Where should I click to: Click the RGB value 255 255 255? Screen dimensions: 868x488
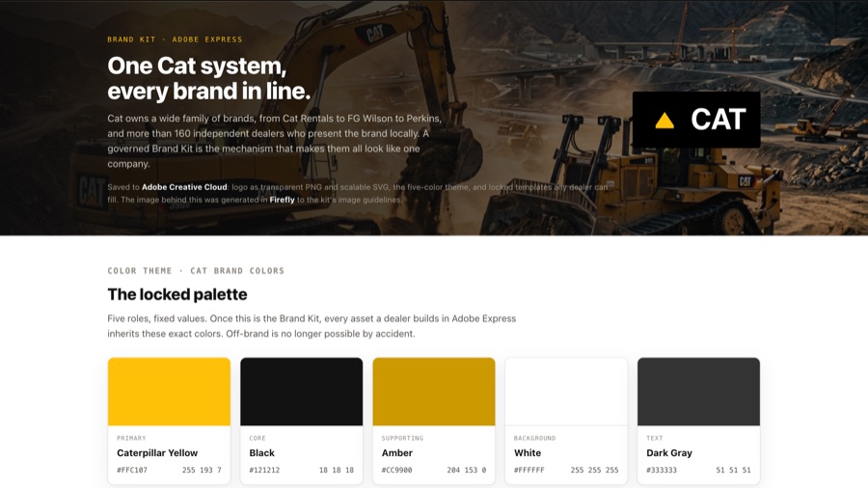594,470
